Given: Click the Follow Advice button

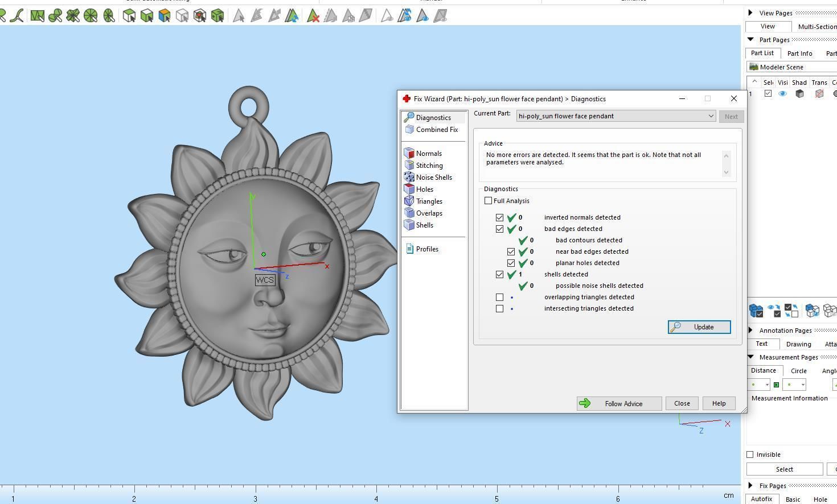Looking at the screenshot, I should pyautogui.click(x=619, y=404).
